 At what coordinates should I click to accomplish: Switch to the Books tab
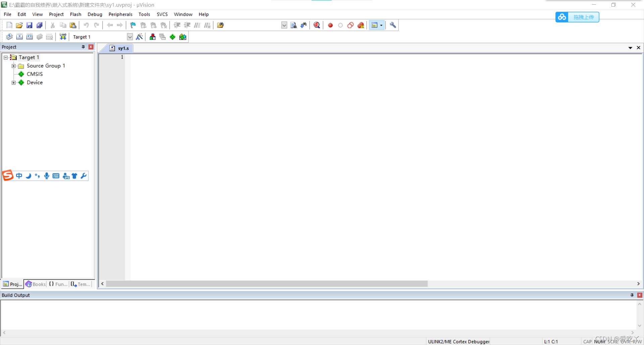pos(36,284)
